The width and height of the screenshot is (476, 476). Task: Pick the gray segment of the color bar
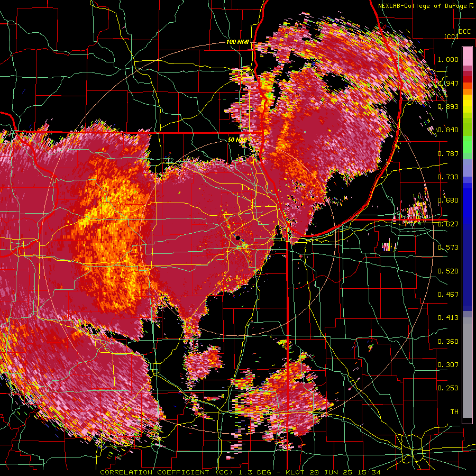pos(467,368)
